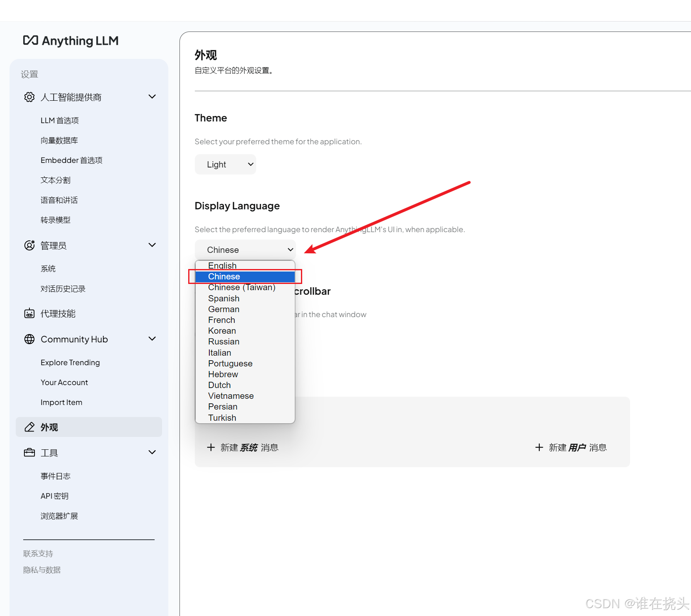691x616 pixels.
Task: Click the appearance pencil icon
Action: pos(29,427)
